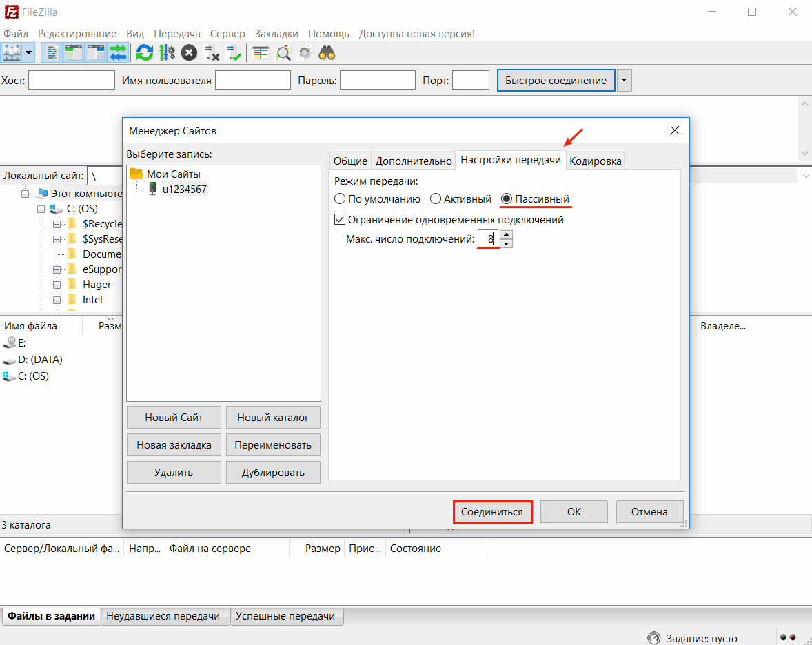Click the Hager folder icon in tree
Image resolution: width=812 pixels, height=645 pixels.
pos(72,284)
